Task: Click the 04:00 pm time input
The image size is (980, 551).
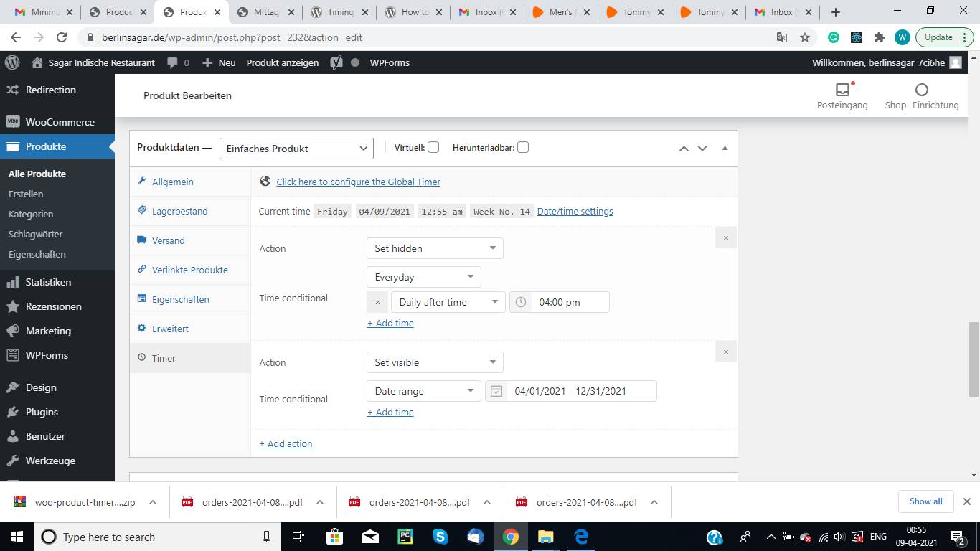Action: point(560,302)
